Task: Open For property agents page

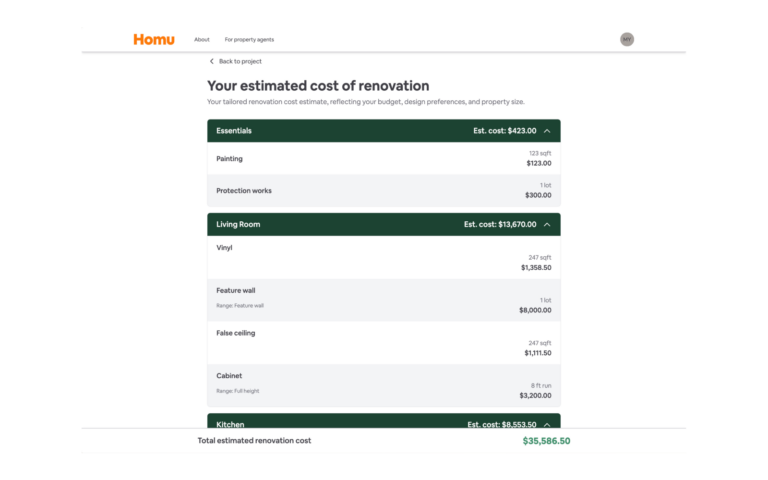Action: pos(249,40)
